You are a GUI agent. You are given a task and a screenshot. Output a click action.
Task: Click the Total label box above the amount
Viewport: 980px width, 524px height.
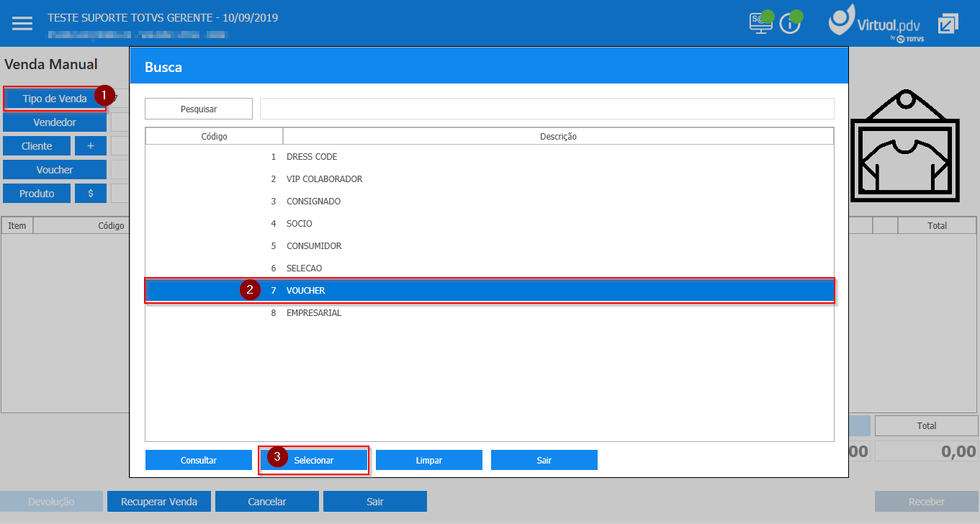coord(927,425)
